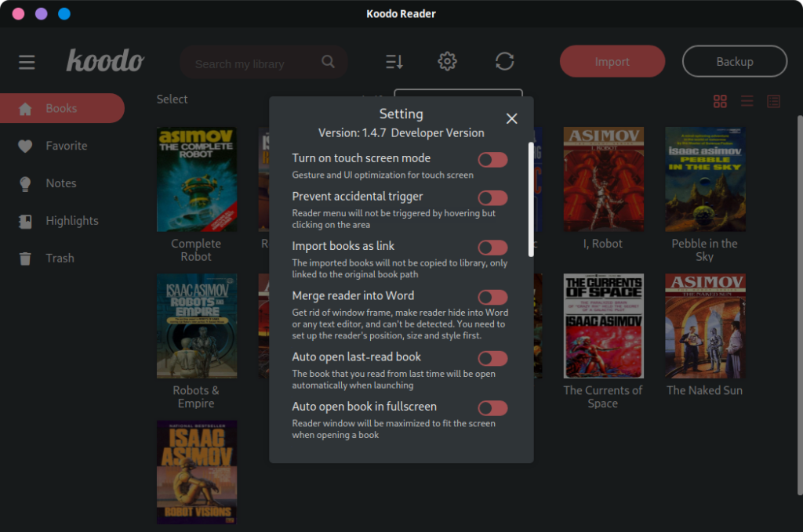803x532 pixels.
Task: Open the I, Robot book cover
Action: pyautogui.click(x=602, y=179)
